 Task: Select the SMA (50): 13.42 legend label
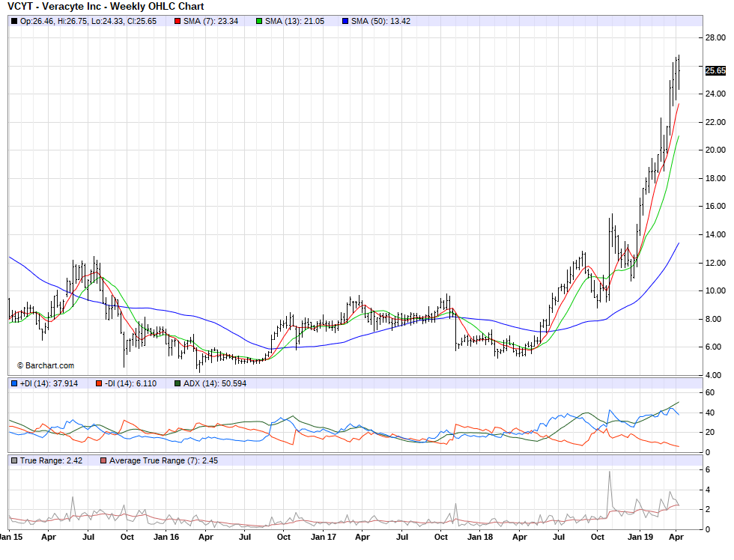(x=380, y=21)
